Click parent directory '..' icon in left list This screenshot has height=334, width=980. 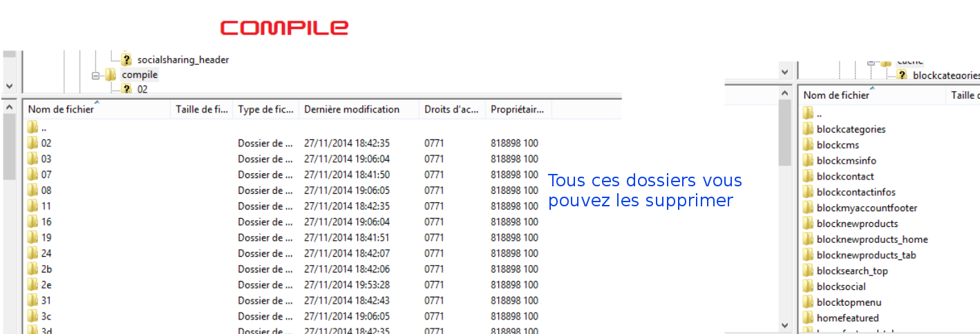pos(32,127)
